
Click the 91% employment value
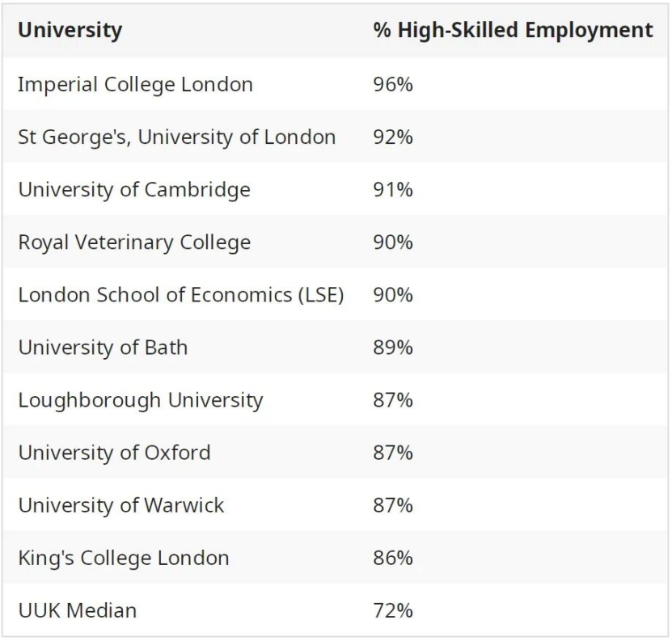point(393,189)
